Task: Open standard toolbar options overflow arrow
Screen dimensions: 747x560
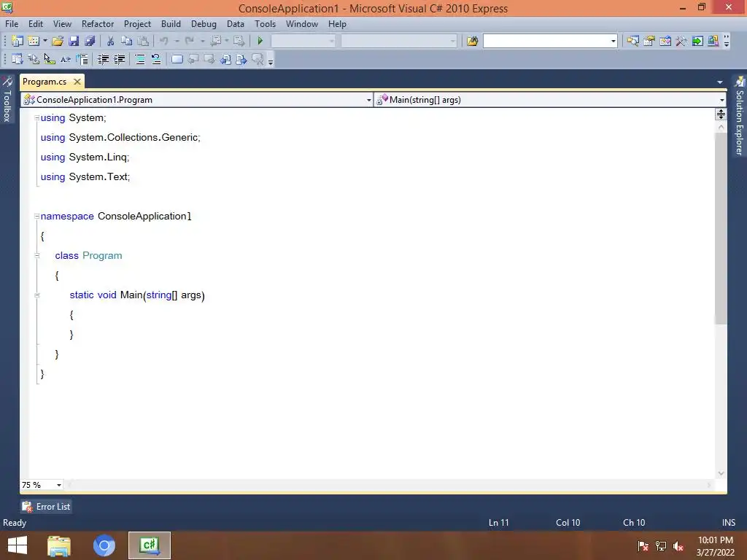Action: pyautogui.click(x=727, y=42)
